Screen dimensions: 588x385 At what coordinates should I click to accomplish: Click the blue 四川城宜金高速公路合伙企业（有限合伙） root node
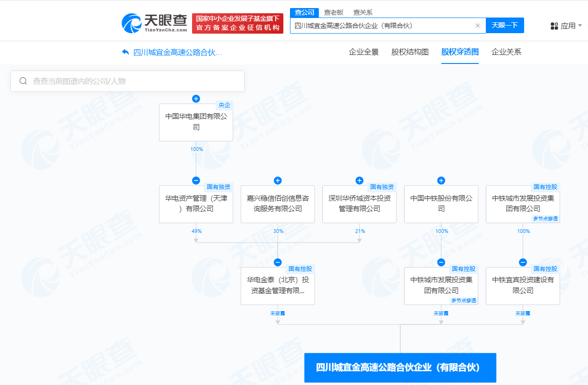pos(400,367)
